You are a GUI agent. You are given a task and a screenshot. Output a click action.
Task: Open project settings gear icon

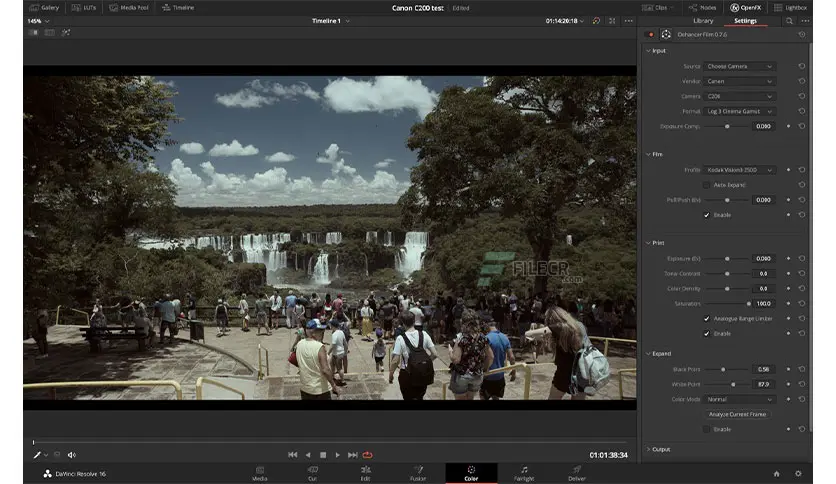(x=798, y=473)
